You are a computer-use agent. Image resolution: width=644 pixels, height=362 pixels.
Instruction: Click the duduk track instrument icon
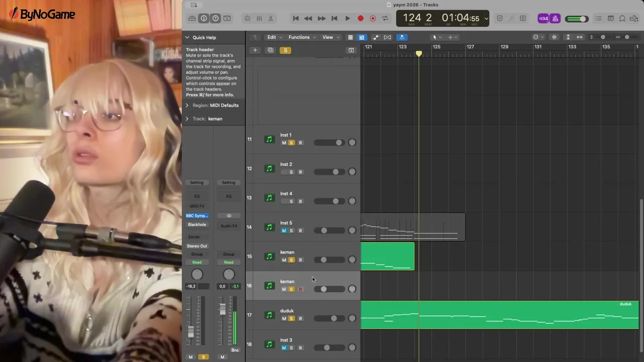[269, 315]
